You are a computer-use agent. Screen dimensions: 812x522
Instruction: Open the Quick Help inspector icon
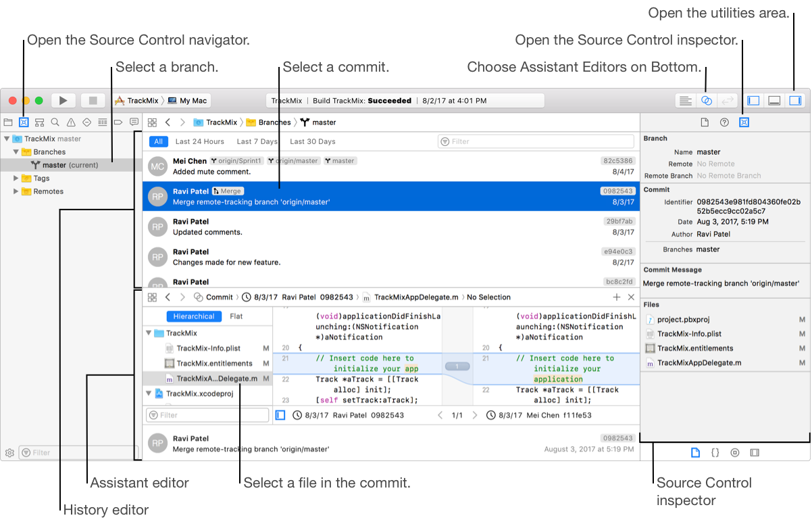[x=724, y=122]
